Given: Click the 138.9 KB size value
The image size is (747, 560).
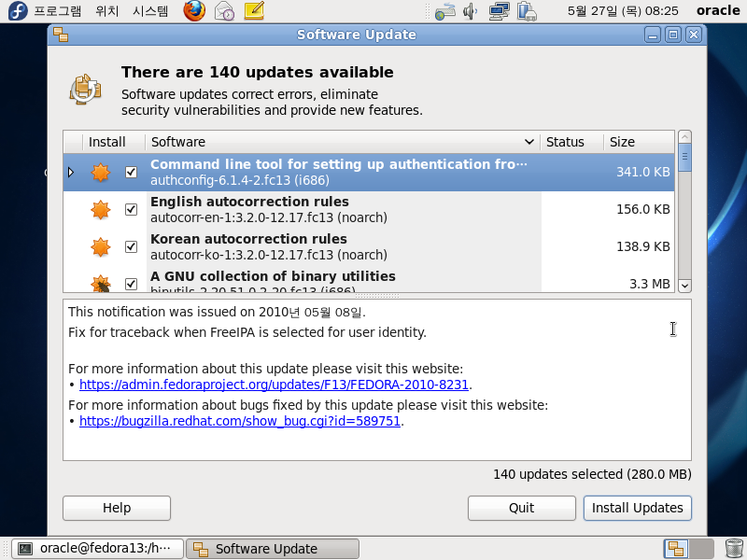Looking at the screenshot, I should click(643, 246).
